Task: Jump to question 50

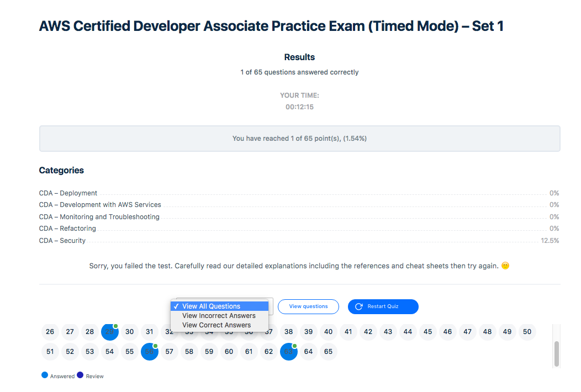Action: (527, 332)
